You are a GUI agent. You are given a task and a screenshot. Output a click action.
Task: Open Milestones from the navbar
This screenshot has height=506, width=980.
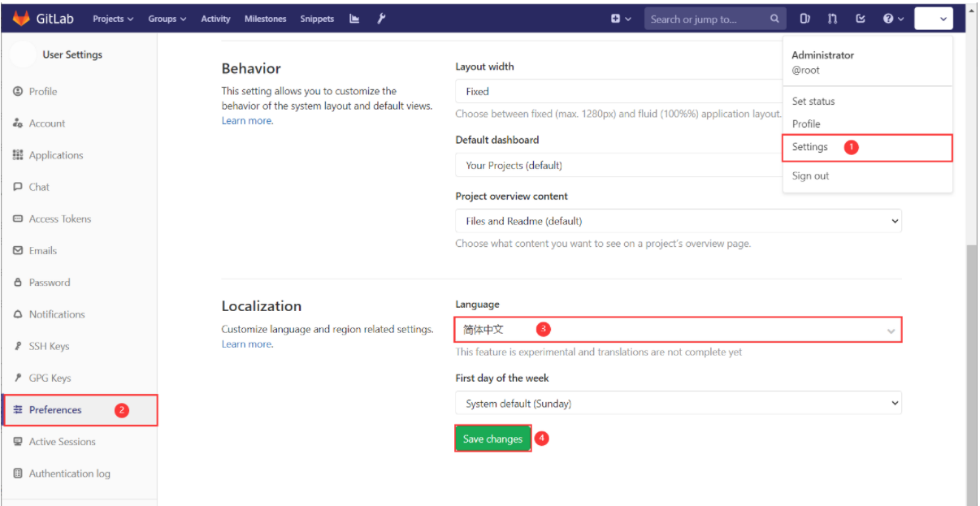coord(265,19)
